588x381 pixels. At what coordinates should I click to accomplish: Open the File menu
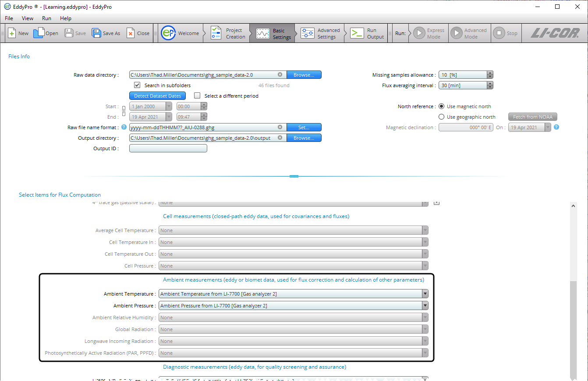(9, 18)
